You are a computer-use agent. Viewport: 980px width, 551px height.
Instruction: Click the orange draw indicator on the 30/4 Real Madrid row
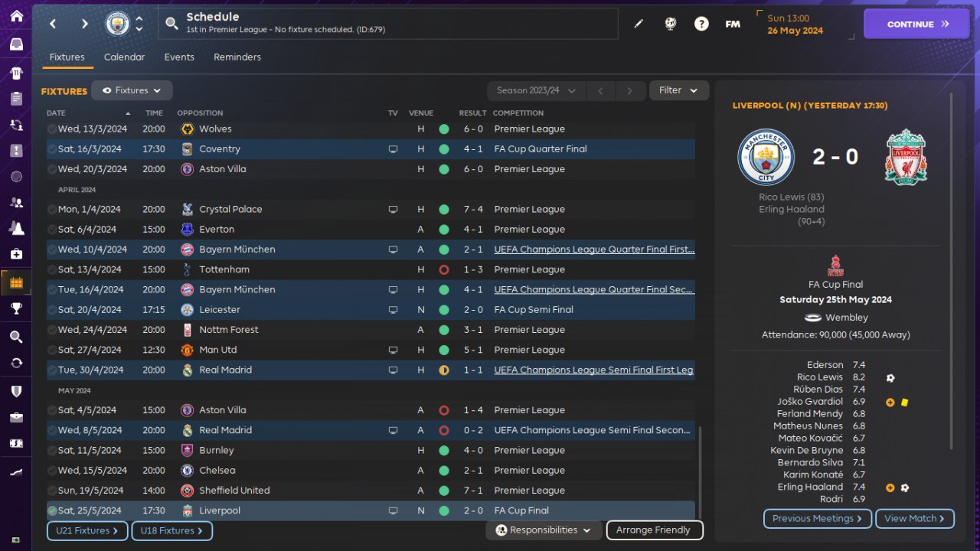(x=443, y=370)
